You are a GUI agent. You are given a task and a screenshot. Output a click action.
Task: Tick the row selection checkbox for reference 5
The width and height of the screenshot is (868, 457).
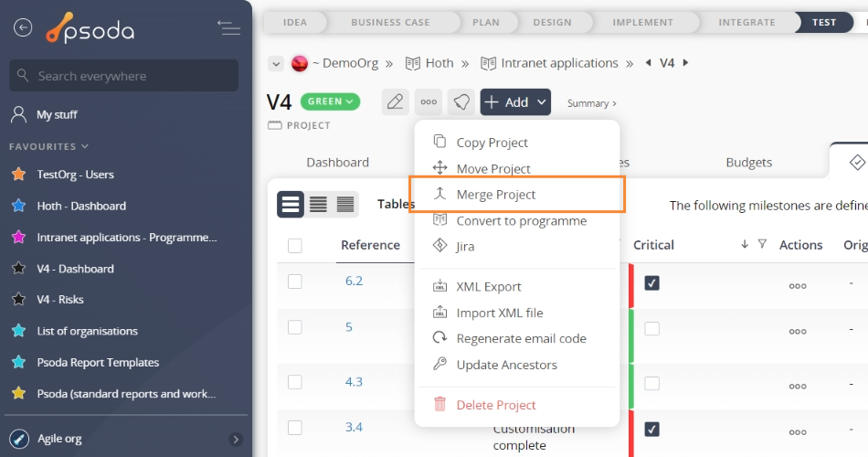point(294,328)
